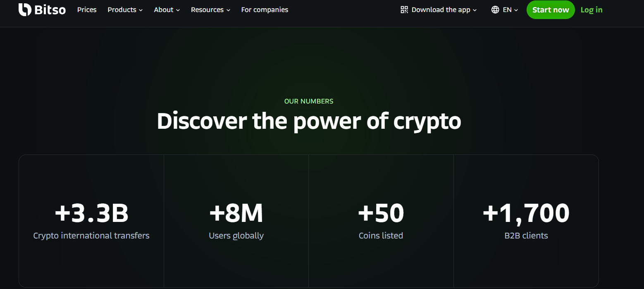
Task: Click the Log in link
Action: [592, 10]
